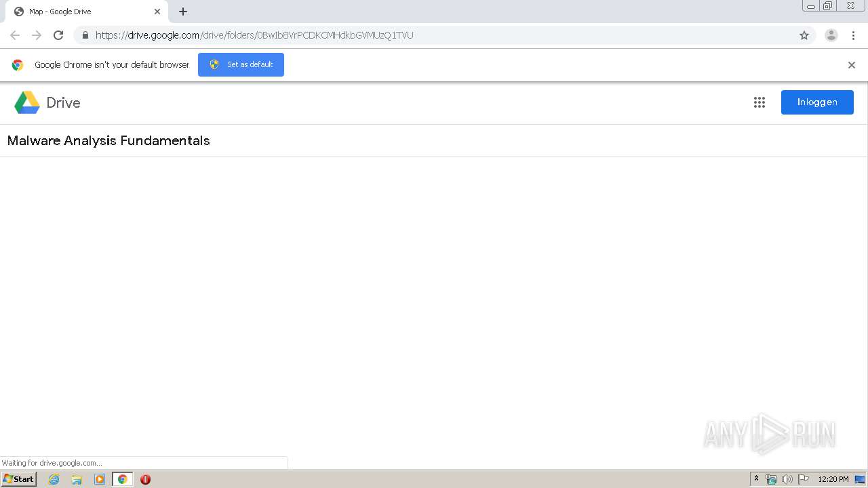
Task: Open Windows Media Player taskbar icon
Action: (x=100, y=479)
